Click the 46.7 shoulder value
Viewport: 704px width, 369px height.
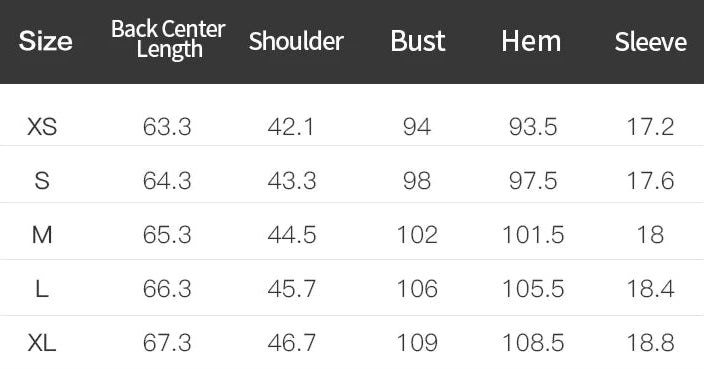pyautogui.click(x=292, y=343)
